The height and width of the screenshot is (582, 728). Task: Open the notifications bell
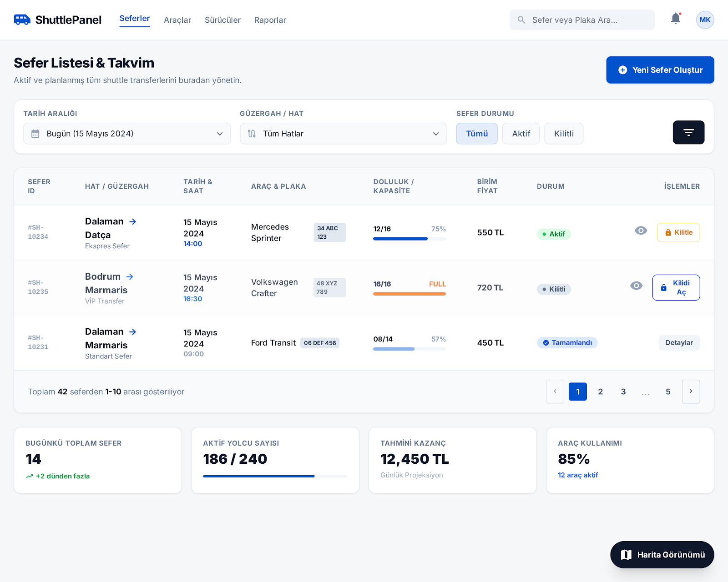tap(676, 19)
